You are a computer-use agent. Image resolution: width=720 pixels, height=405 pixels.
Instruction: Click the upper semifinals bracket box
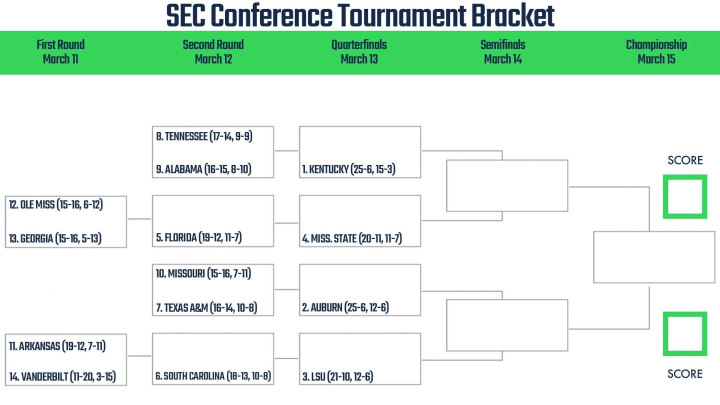coord(507,186)
